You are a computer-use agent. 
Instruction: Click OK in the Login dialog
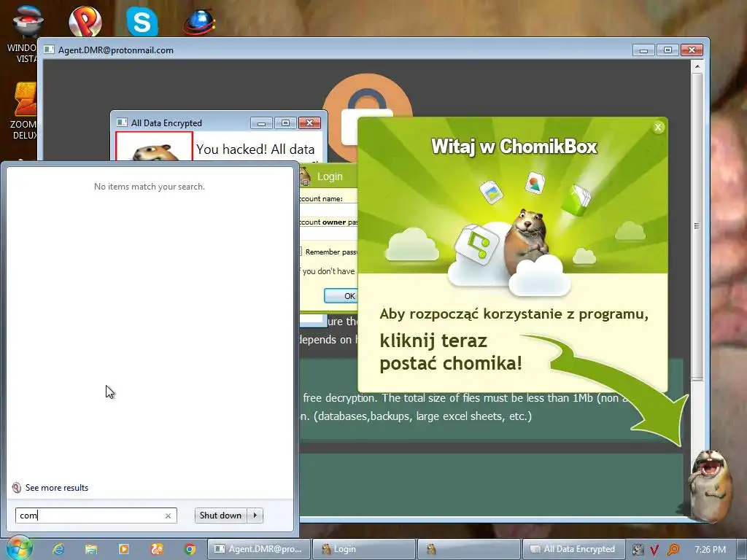(x=340, y=296)
